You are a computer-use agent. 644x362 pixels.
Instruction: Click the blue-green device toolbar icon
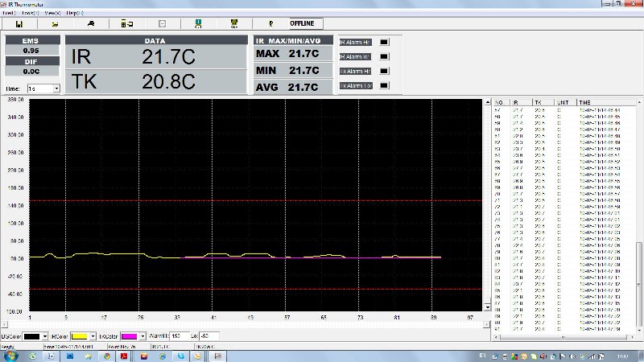click(198, 24)
